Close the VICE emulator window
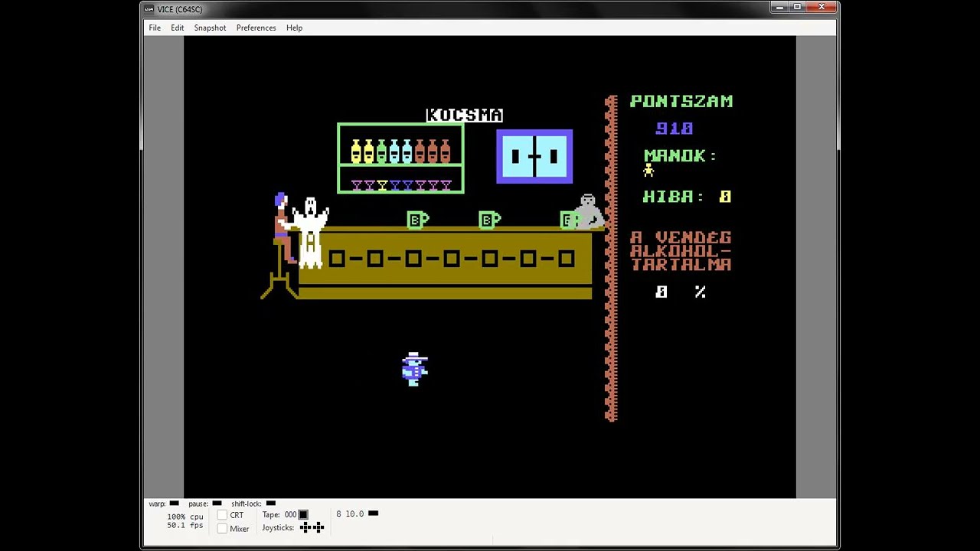 [822, 8]
